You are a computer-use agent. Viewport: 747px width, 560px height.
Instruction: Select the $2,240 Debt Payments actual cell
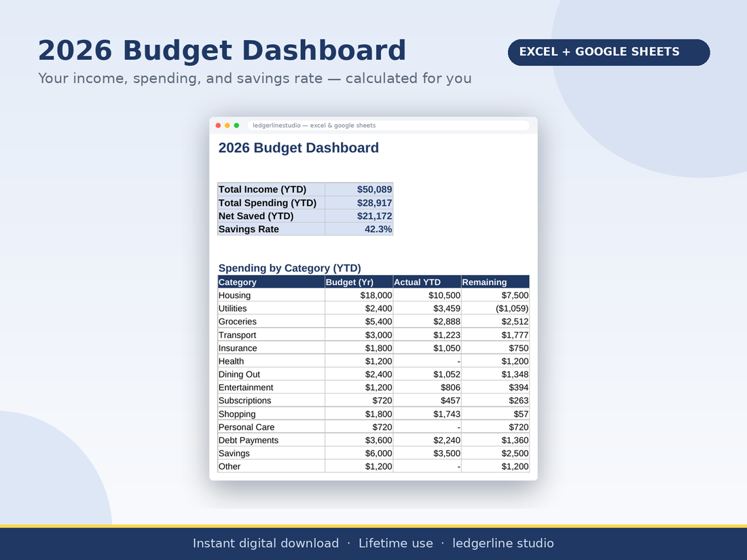coord(427,440)
